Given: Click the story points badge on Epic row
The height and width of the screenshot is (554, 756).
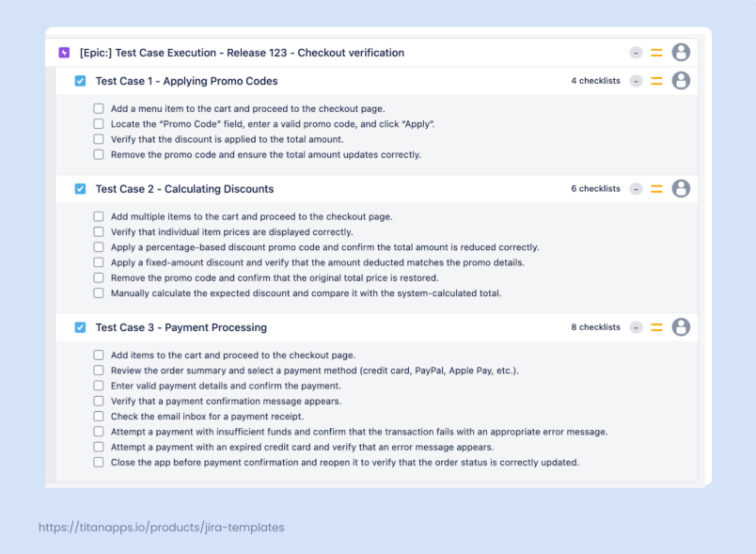Looking at the screenshot, I should pos(637,53).
